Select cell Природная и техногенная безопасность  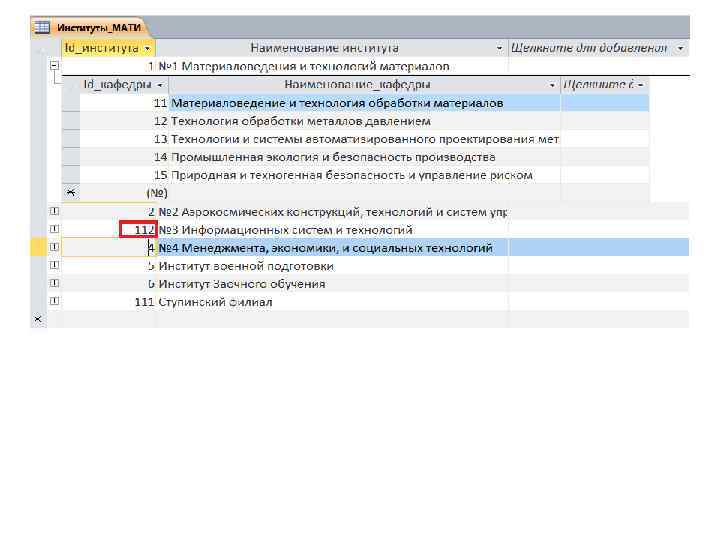(x=365, y=175)
